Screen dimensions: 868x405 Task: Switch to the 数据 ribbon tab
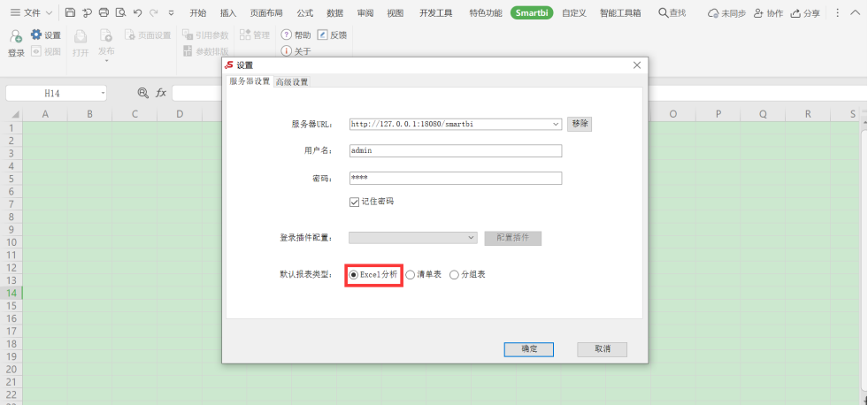(335, 12)
